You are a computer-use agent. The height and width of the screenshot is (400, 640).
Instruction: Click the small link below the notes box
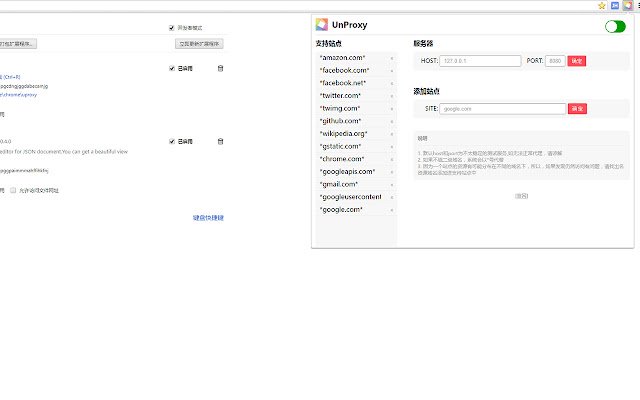point(521,196)
